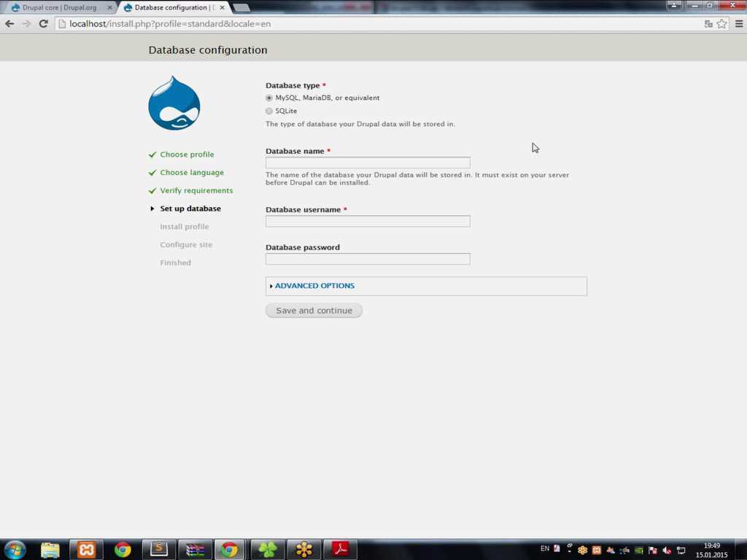The height and width of the screenshot is (560, 747).
Task: Click the Database username input field
Action: (x=368, y=222)
